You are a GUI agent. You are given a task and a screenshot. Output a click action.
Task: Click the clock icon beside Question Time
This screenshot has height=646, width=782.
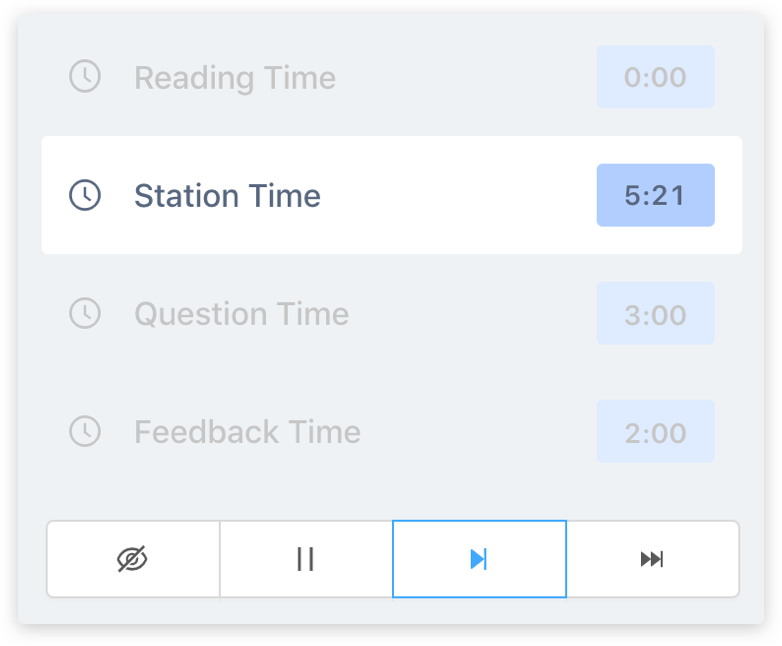(x=85, y=313)
